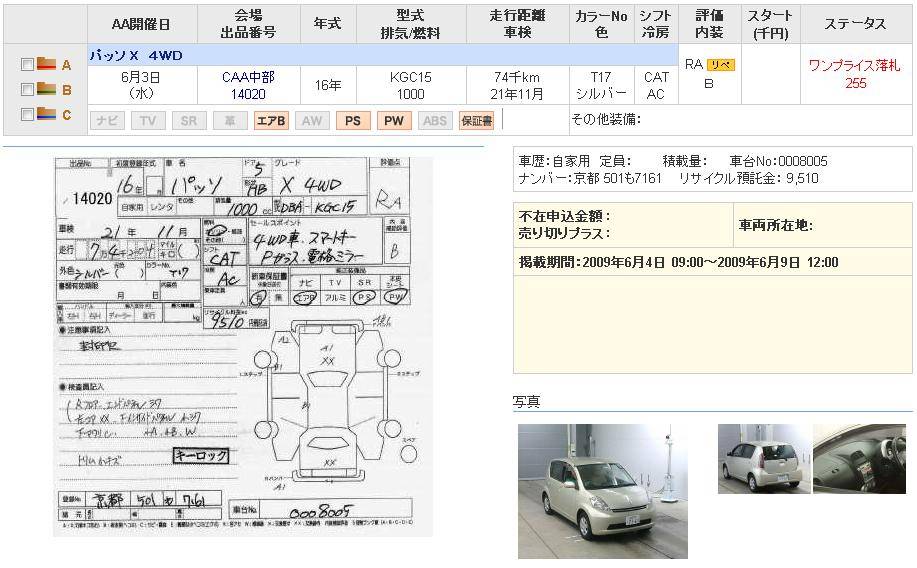Click the ステータス column header
Viewport: 917px width, 568px height.
click(856, 25)
